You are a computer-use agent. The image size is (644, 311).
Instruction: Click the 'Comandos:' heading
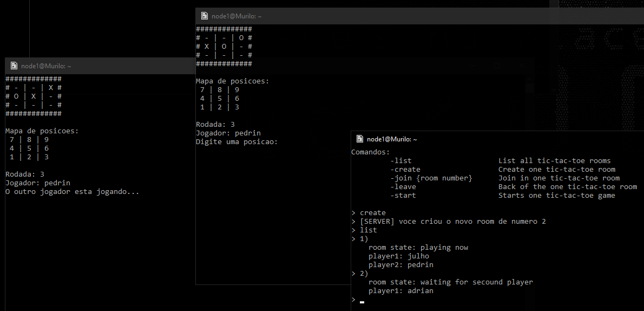pyautogui.click(x=371, y=152)
